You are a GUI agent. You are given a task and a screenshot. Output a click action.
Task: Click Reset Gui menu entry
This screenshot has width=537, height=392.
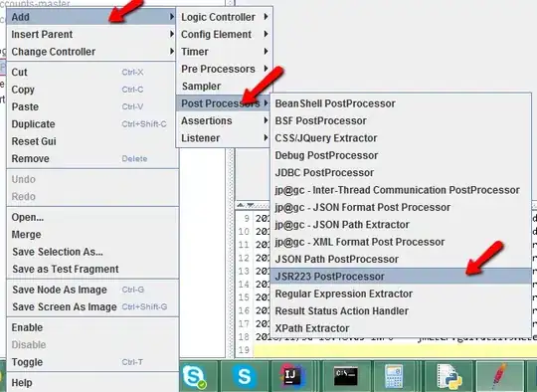(x=92, y=141)
